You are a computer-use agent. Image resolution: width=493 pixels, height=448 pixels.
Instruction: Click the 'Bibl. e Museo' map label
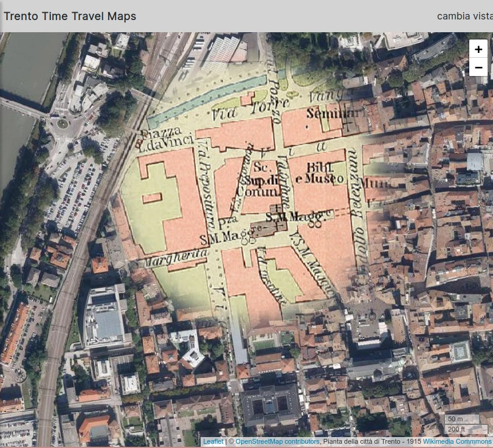pos(320,173)
